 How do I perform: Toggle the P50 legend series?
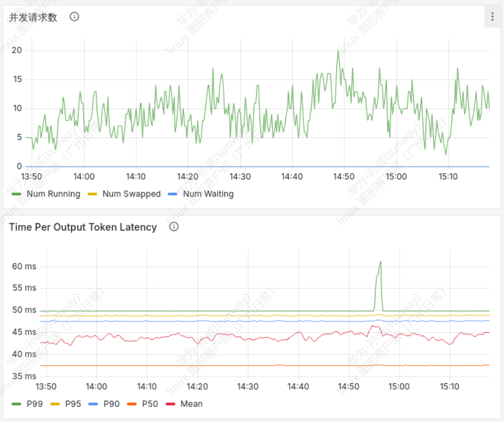coord(150,404)
